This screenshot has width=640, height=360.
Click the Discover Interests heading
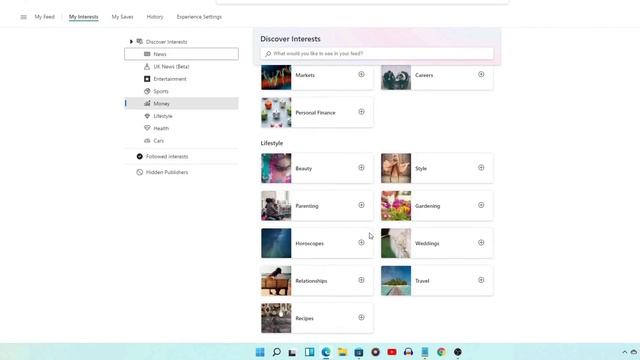(290, 39)
